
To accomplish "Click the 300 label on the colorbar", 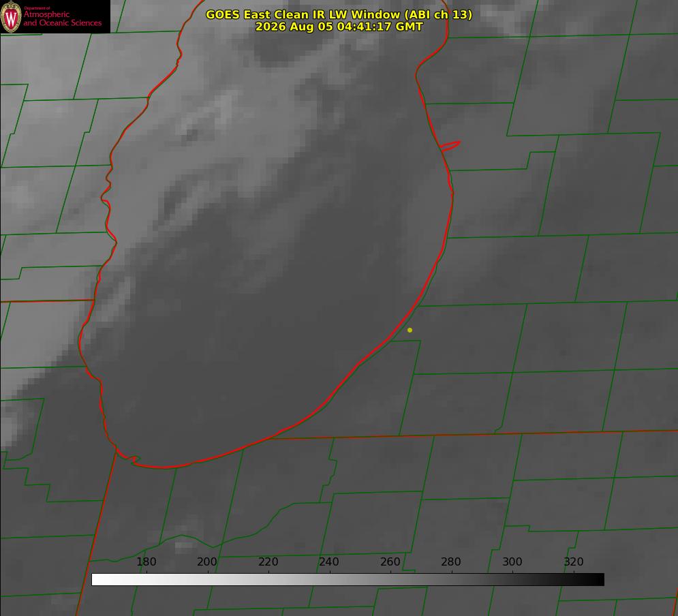I will point(512,561).
